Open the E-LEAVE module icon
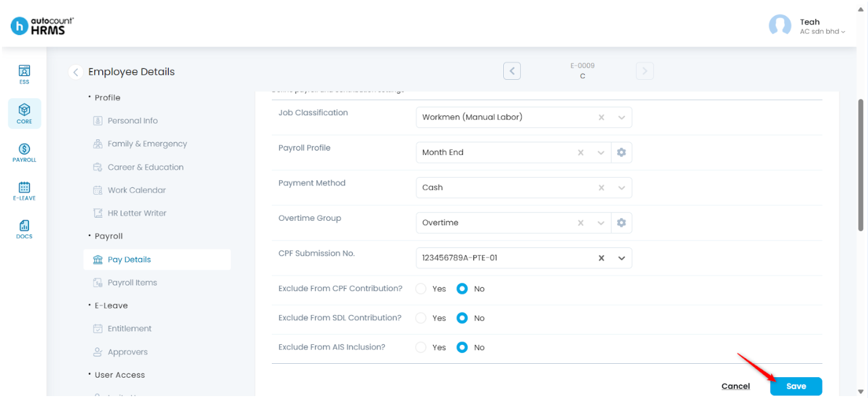The height and width of the screenshot is (398, 868). pos(24,190)
